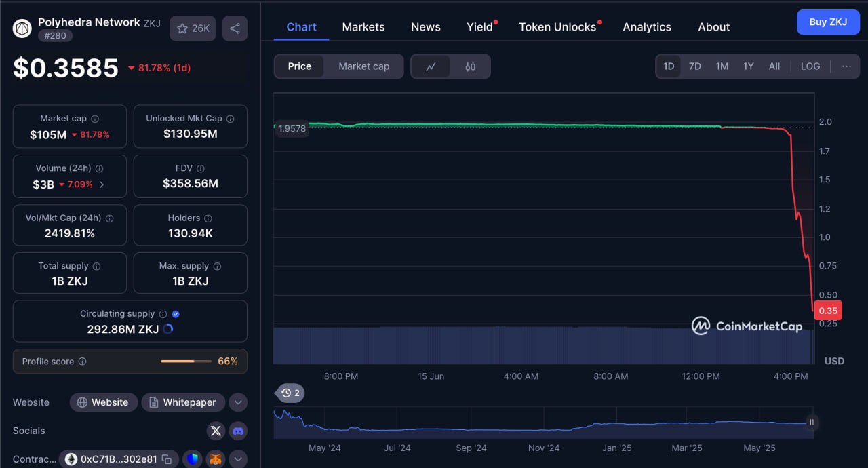Show Holders info icon
The height and width of the screenshot is (468, 868).
[x=208, y=218]
